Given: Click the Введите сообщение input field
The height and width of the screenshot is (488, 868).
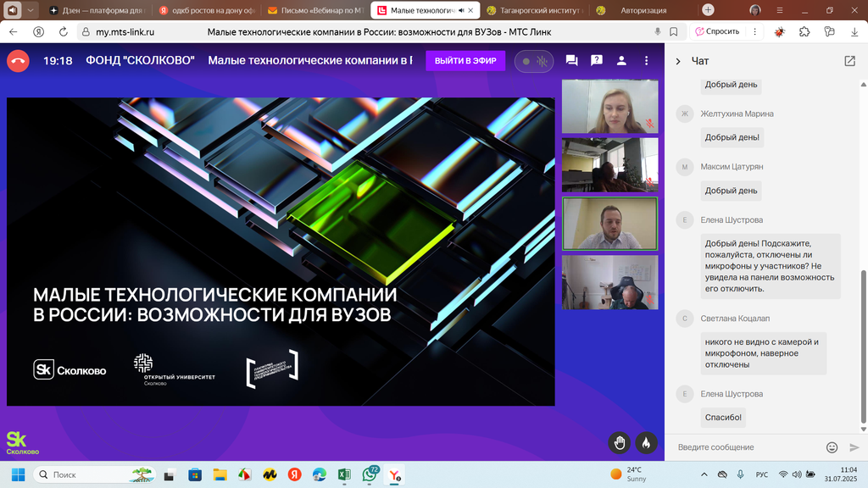Looking at the screenshot, I should pos(746,447).
